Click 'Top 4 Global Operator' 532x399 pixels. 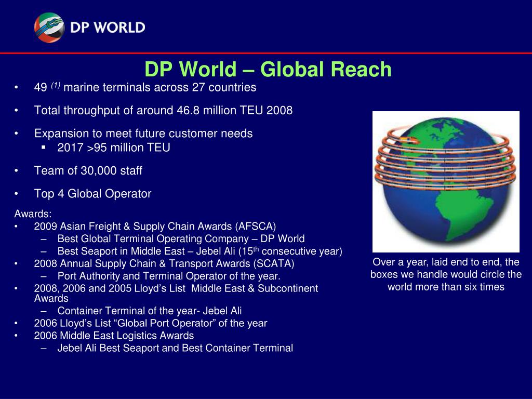(x=92, y=193)
